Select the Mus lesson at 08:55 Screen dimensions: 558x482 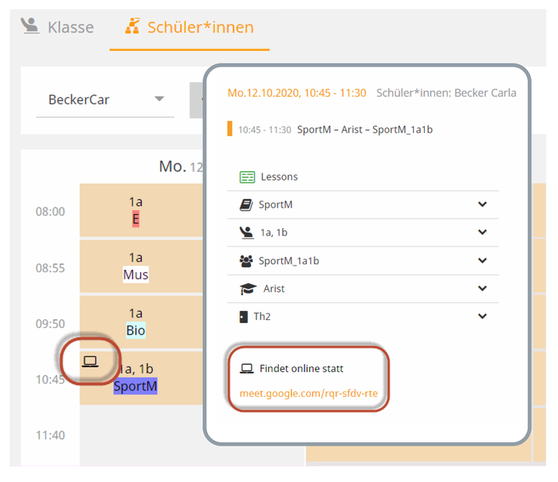click(x=136, y=274)
